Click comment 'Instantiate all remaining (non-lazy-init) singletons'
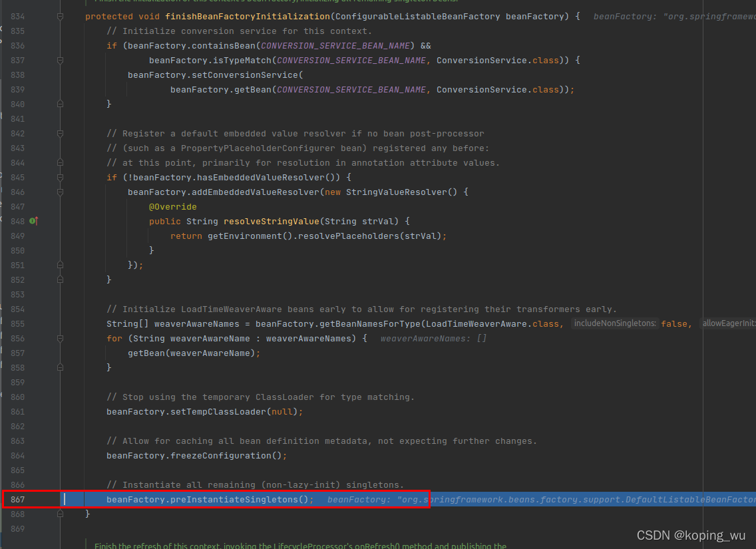The width and height of the screenshot is (756, 549). pyautogui.click(x=255, y=485)
